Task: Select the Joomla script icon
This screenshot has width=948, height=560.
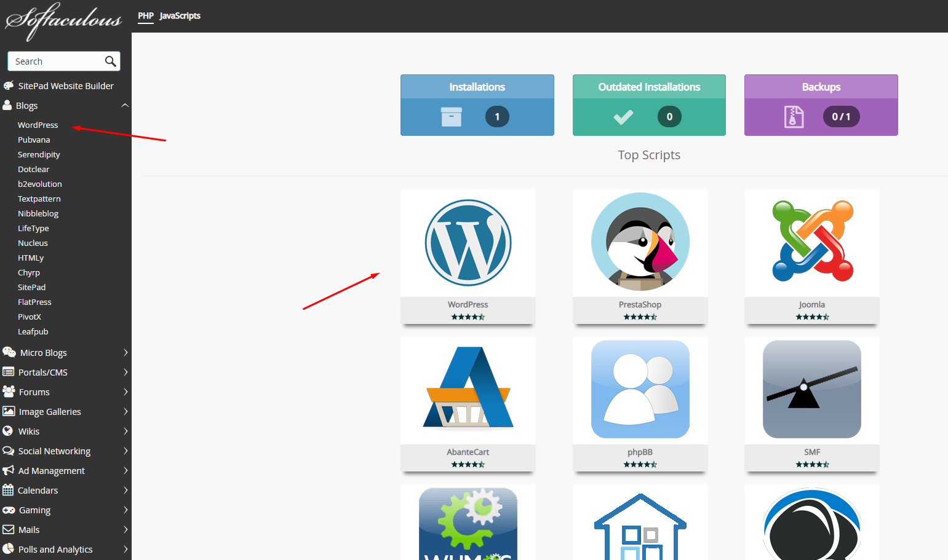Action: click(812, 242)
